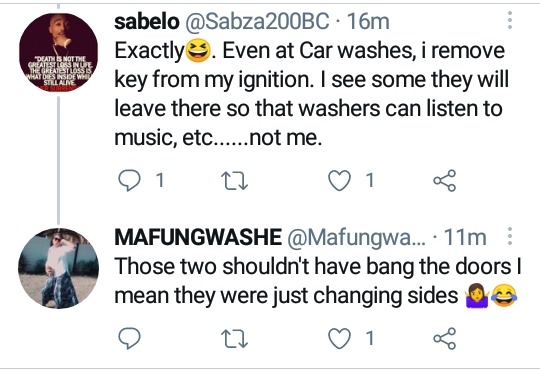This screenshot has width=540, height=370.
Task: Share sabelo's tweet via share icon
Action: coord(445,181)
